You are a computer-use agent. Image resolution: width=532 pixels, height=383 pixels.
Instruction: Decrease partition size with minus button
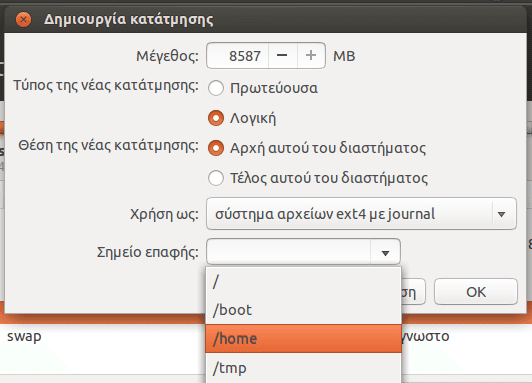click(283, 56)
